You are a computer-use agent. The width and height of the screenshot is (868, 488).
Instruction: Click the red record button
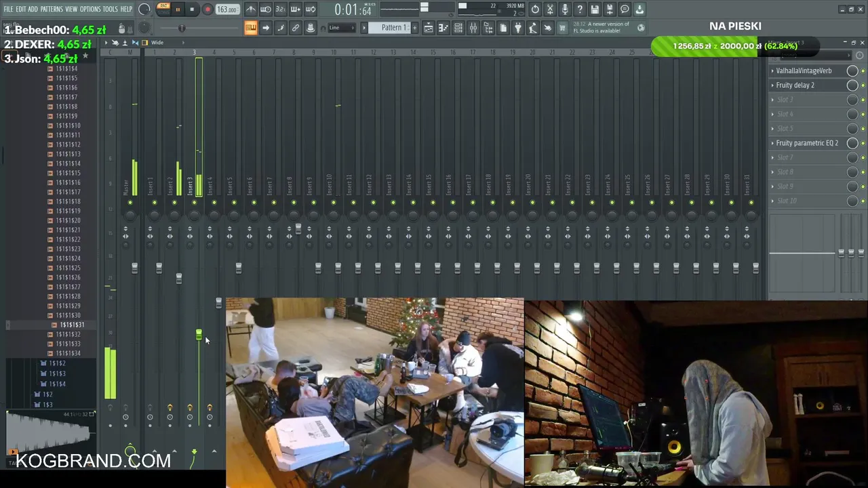[208, 9]
